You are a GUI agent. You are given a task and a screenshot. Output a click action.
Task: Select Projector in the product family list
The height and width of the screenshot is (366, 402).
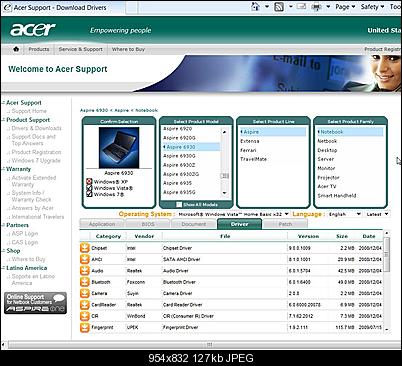(328, 177)
